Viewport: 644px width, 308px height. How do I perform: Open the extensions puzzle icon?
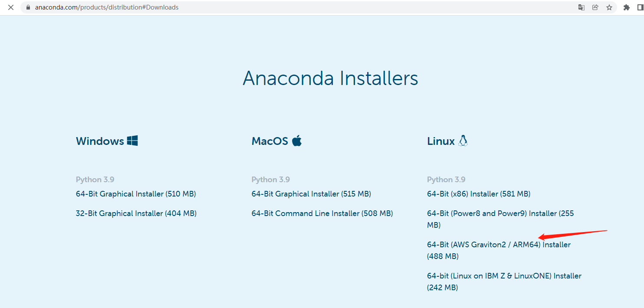[626, 7]
